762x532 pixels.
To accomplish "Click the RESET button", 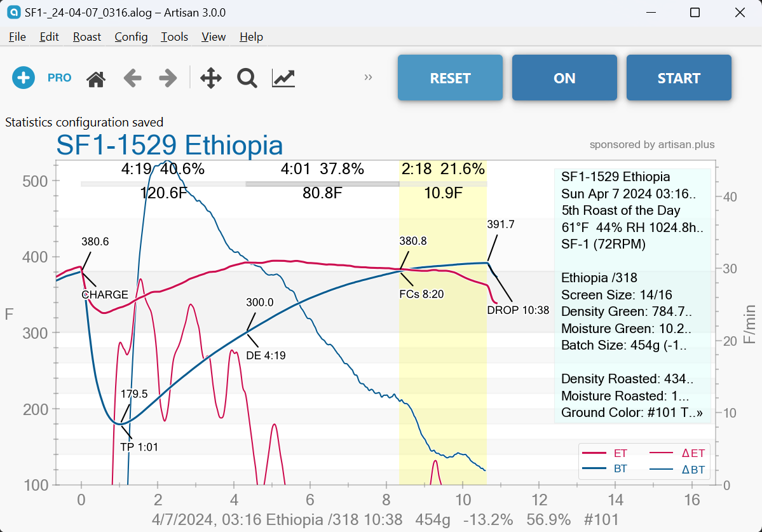I will click(450, 78).
